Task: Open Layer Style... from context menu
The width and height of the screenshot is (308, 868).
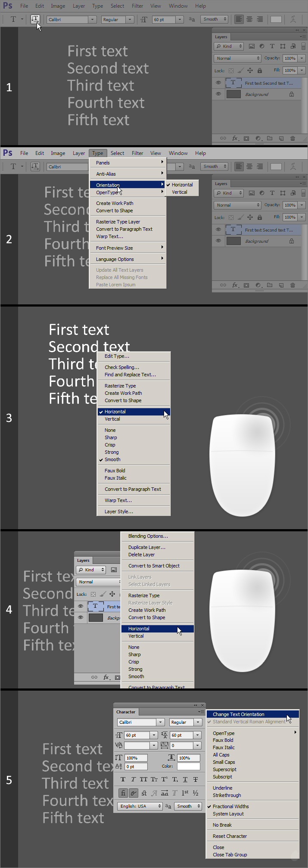Action: [118, 512]
